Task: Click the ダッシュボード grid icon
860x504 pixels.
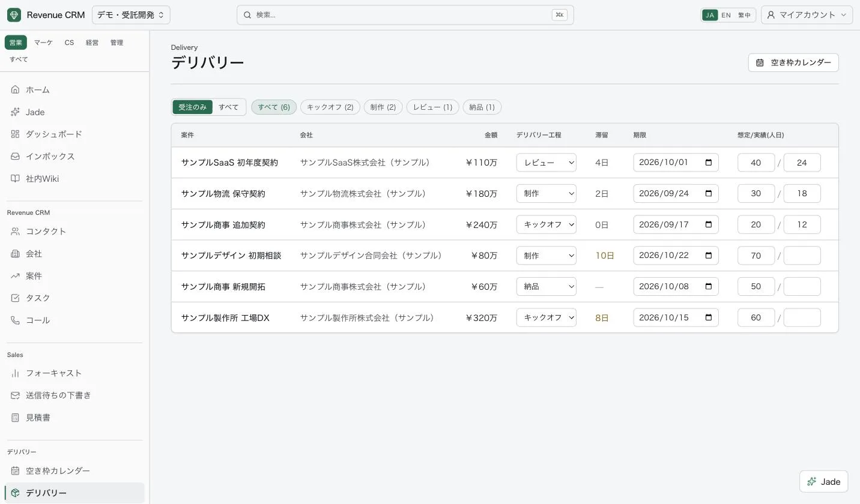Action: click(16, 134)
